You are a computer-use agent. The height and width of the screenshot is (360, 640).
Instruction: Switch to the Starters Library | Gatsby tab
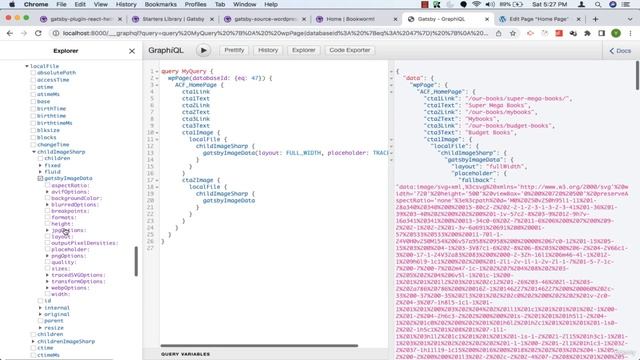(173, 19)
